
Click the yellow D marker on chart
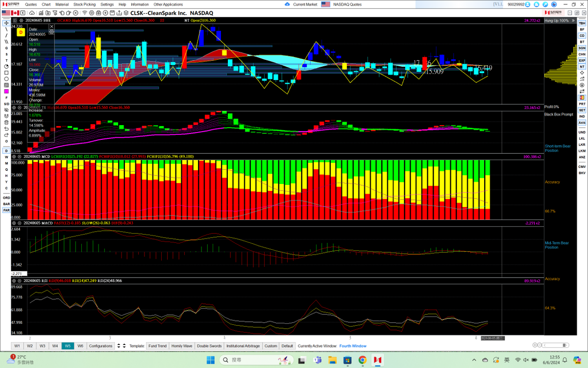pos(21,32)
